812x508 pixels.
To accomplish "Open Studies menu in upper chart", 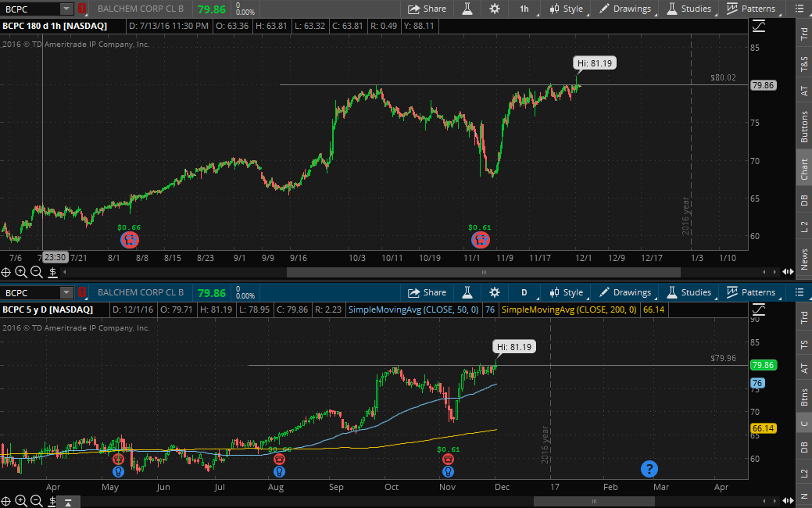I will click(x=689, y=9).
